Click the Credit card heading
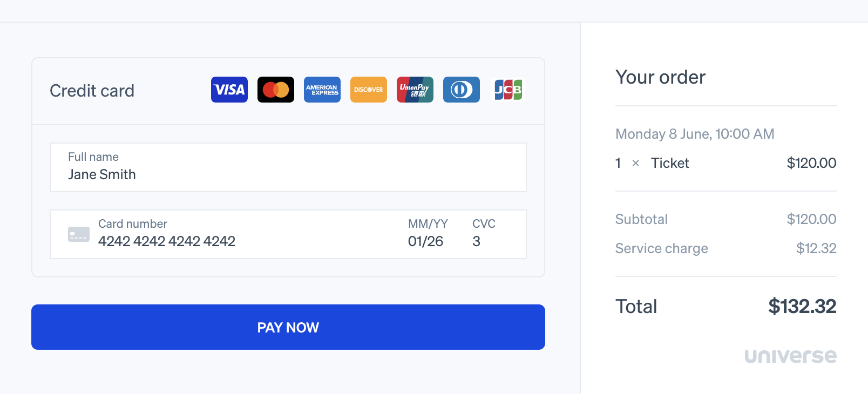Image resolution: width=868 pixels, height=394 pixels. click(x=92, y=91)
